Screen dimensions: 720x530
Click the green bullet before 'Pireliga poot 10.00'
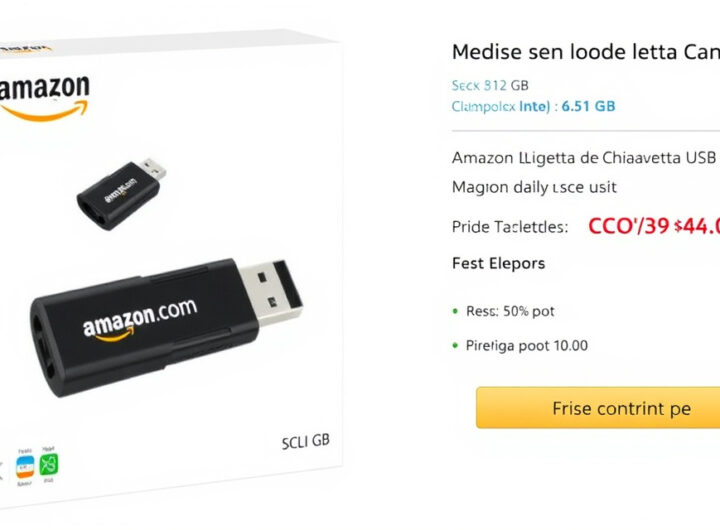click(455, 345)
